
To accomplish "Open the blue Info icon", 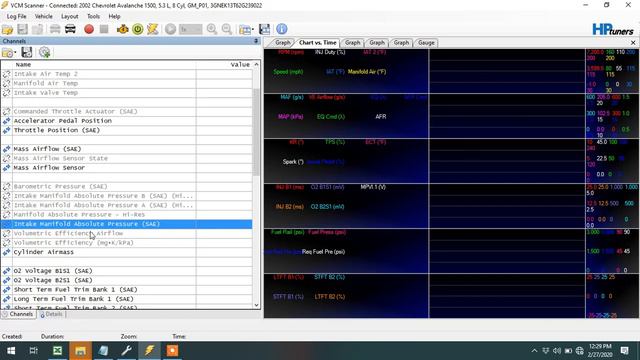I will click(x=282, y=29).
